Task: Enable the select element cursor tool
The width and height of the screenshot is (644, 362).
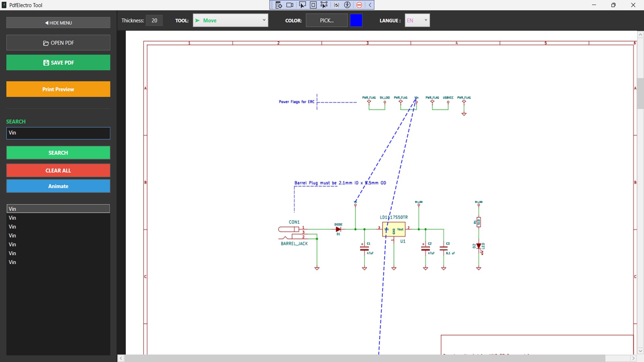Action: [x=302, y=5]
